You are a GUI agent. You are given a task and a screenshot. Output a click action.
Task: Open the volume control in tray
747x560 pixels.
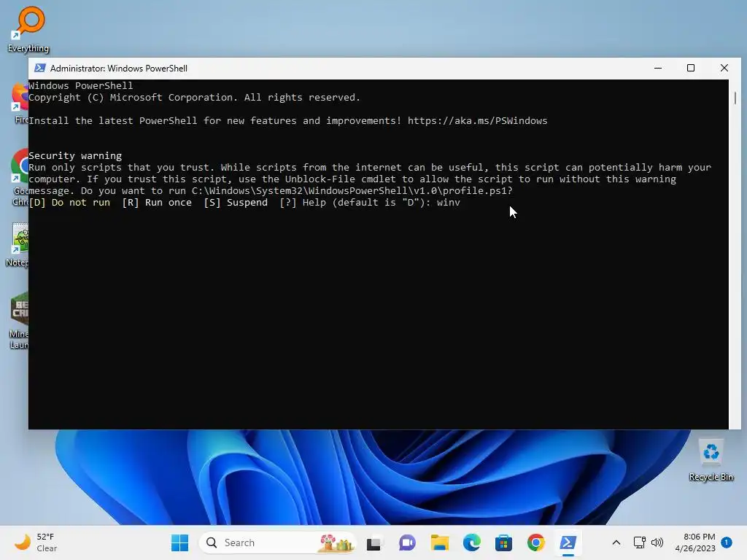coord(657,542)
